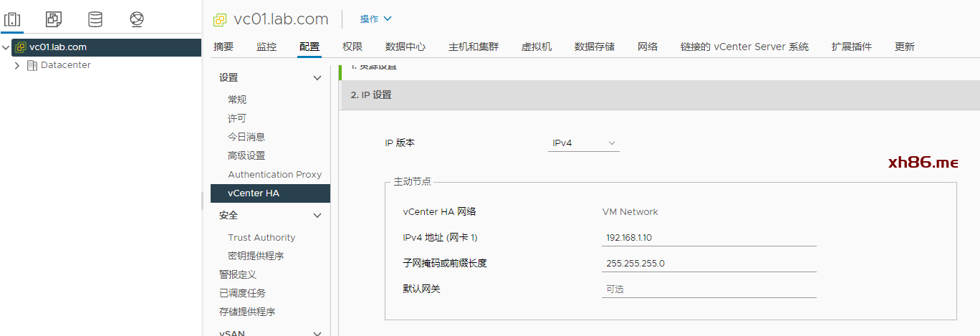The height and width of the screenshot is (336, 980).
Task: Switch to the 虚拟机 tab
Action: (x=536, y=47)
